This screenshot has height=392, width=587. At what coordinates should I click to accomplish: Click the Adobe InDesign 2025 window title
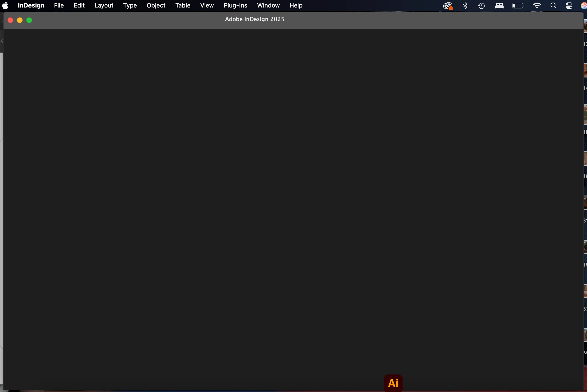tap(254, 19)
